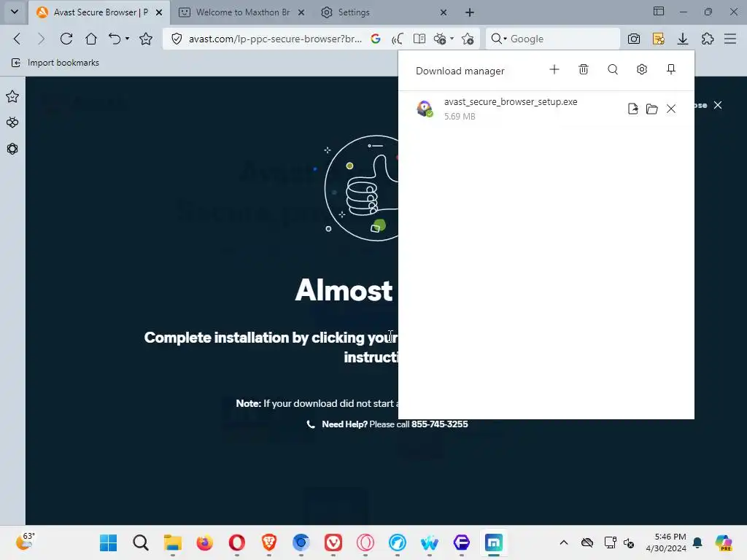Image resolution: width=747 pixels, height=560 pixels.
Task: Close the Avast page overlay with X
Action: [x=718, y=105]
